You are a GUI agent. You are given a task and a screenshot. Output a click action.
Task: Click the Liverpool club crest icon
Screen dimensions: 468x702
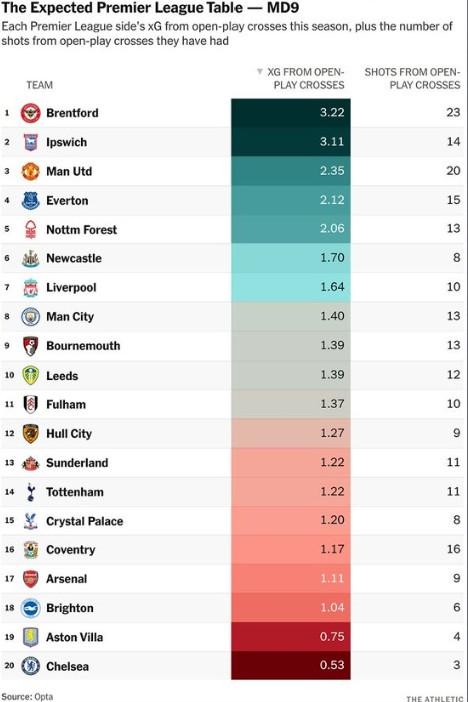click(30, 287)
